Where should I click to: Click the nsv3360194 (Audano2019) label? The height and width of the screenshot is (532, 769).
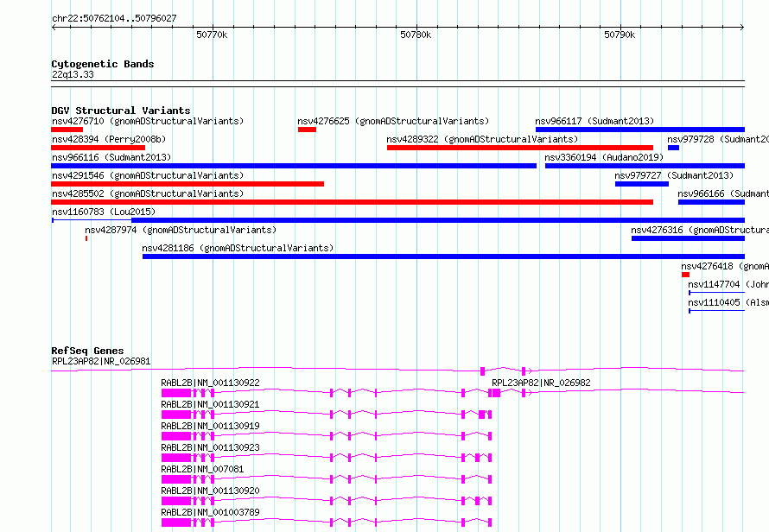click(x=604, y=157)
